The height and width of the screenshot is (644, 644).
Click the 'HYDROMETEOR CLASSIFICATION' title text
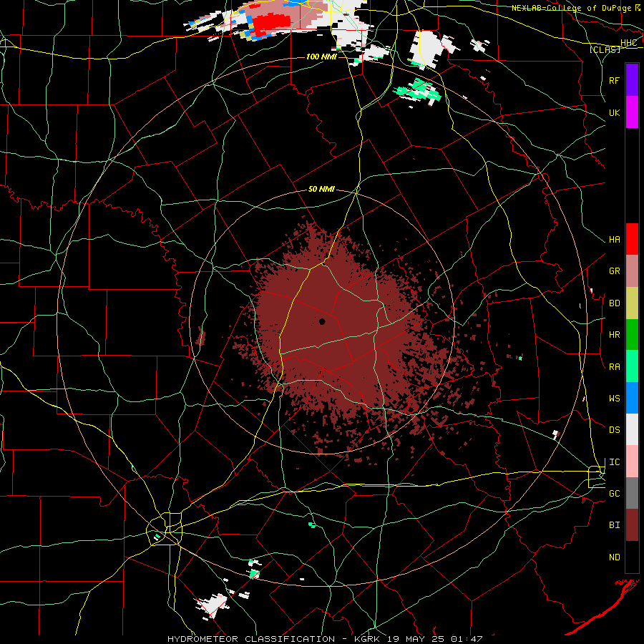click(x=251, y=639)
